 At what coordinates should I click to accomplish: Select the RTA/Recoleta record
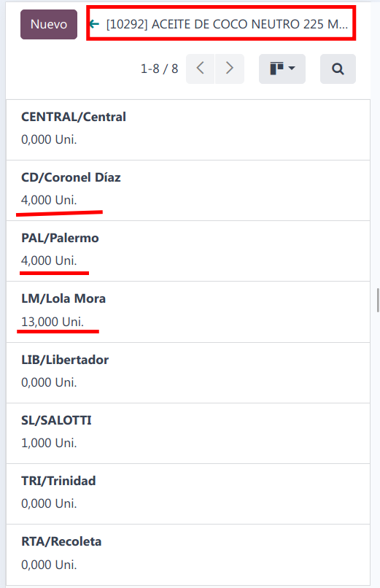tap(188, 555)
